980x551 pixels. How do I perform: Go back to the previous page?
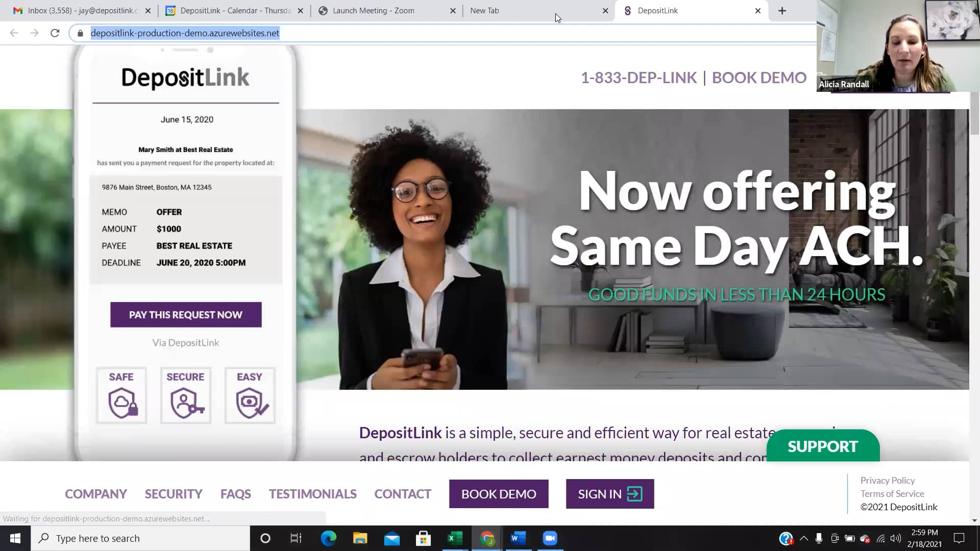[x=14, y=33]
